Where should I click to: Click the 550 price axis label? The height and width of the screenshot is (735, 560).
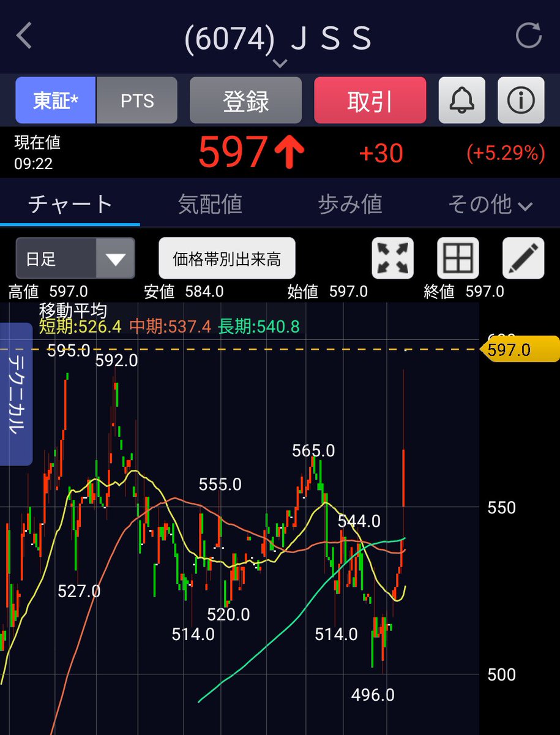[x=502, y=508]
